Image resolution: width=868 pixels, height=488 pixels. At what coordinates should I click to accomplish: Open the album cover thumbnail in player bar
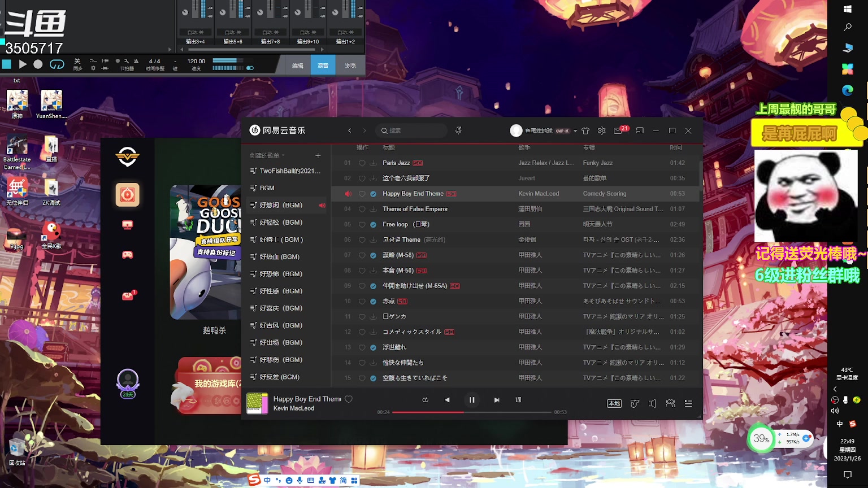[x=257, y=403]
